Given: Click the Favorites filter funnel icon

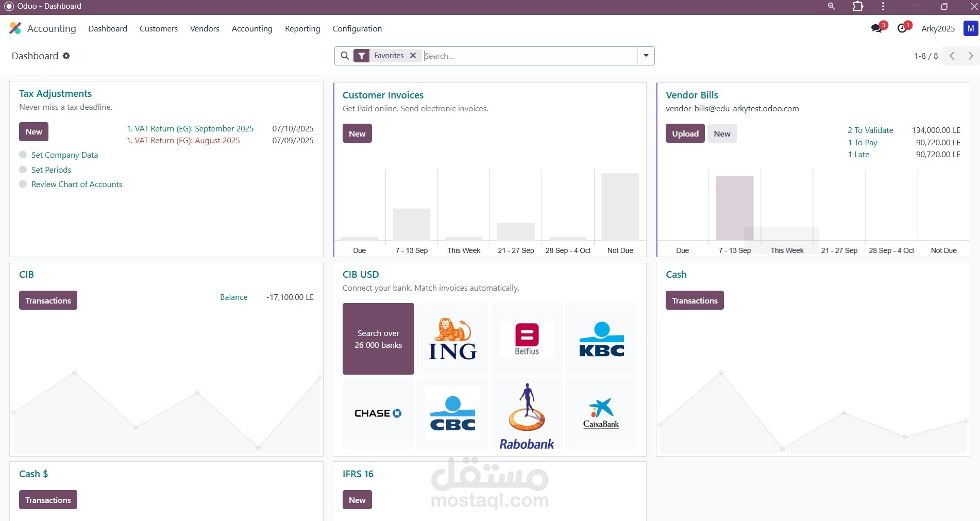Looking at the screenshot, I should pyautogui.click(x=362, y=56).
